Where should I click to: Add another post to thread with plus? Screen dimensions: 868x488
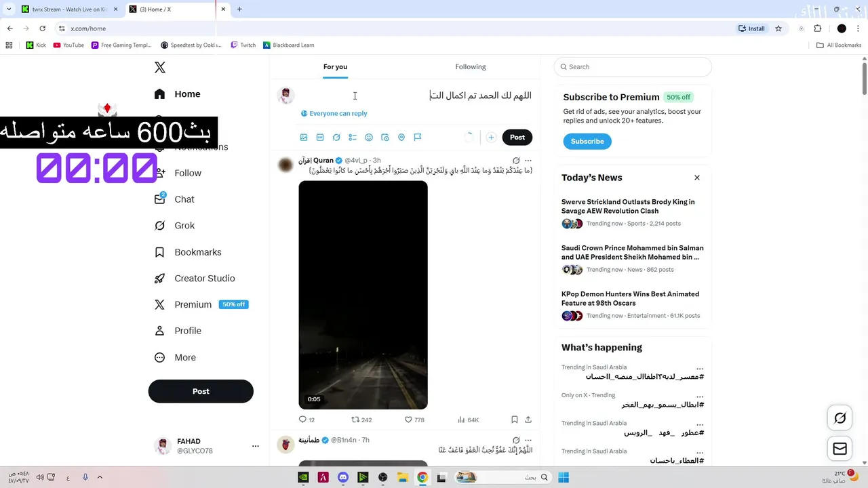pos(491,137)
